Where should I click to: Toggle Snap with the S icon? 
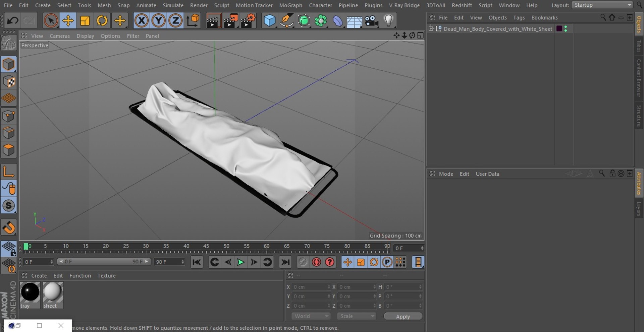pyautogui.click(x=9, y=206)
